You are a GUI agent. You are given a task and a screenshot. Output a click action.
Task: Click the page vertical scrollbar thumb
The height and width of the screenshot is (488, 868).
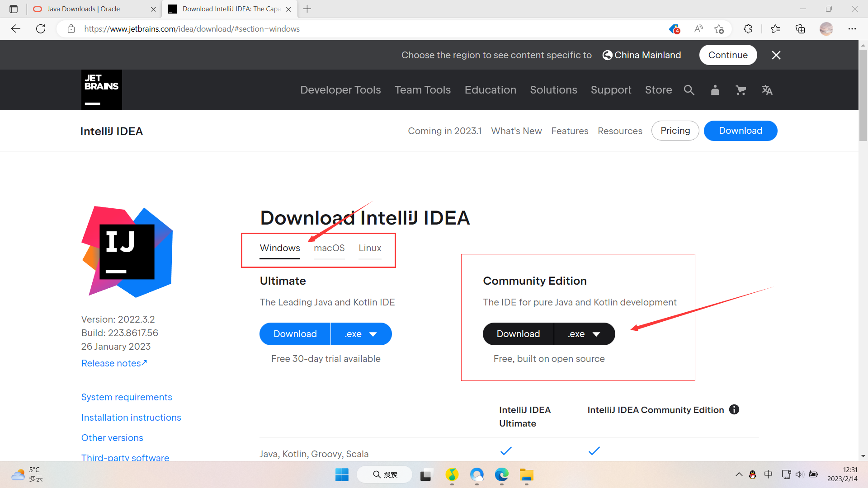863,95
